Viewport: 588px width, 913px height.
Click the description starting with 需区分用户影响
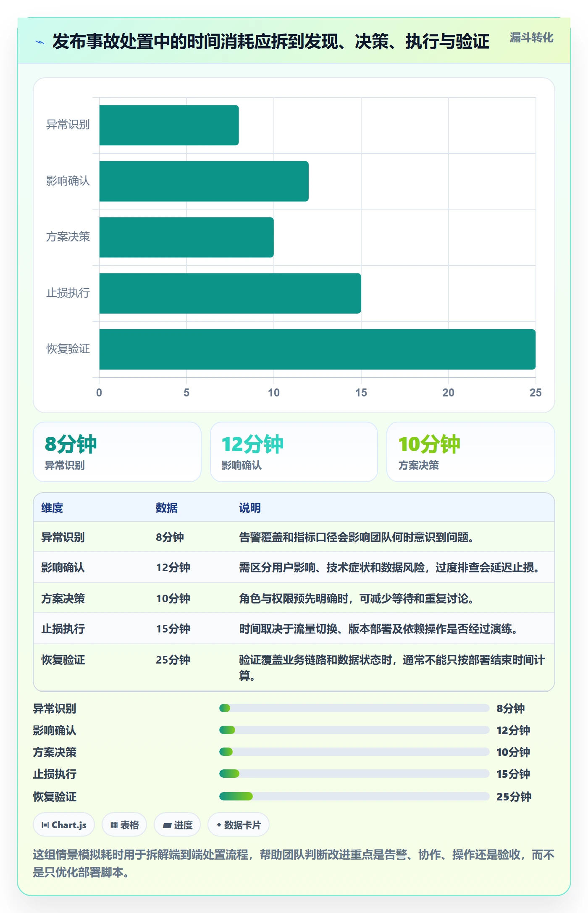[x=389, y=567]
